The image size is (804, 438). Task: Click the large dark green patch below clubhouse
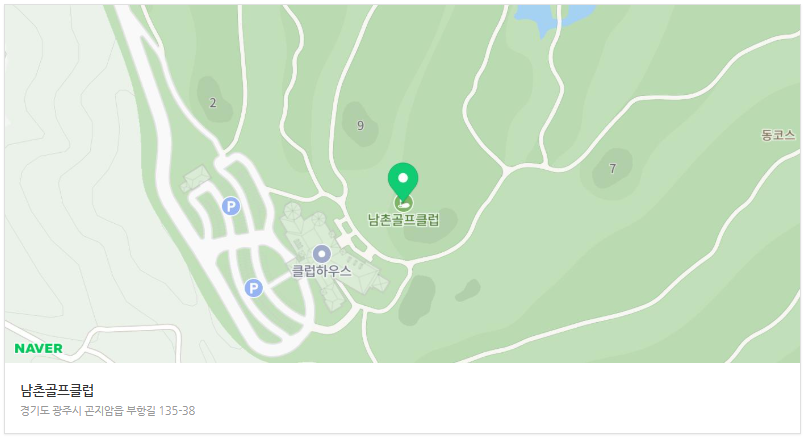417,300
